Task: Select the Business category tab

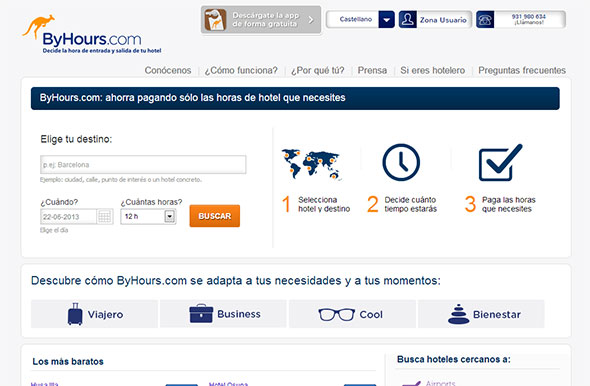Action: point(224,314)
